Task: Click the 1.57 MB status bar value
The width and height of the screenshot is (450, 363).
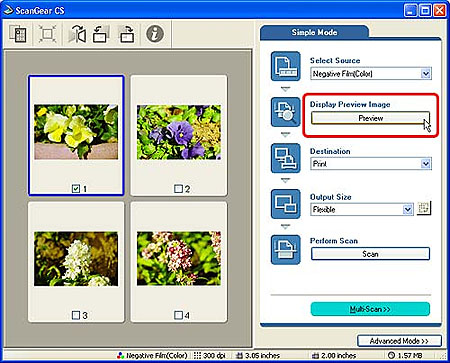Action: pyautogui.click(x=404, y=355)
